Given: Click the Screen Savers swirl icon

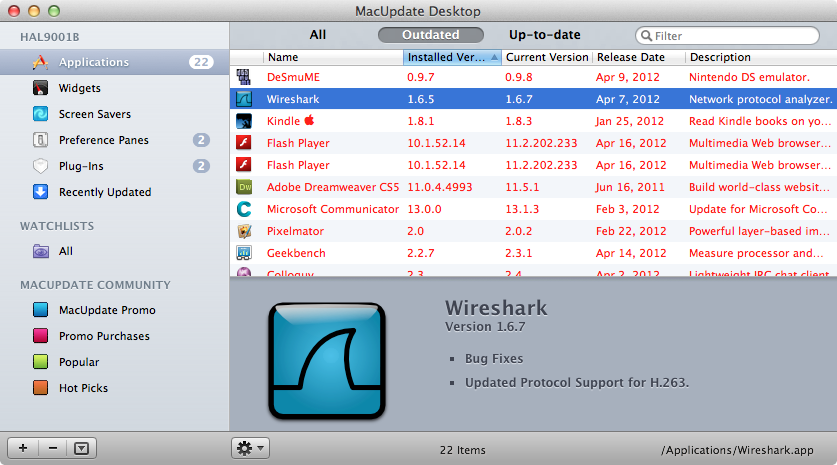Looking at the screenshot, I should pyautogui.click(x=40, y=114).
